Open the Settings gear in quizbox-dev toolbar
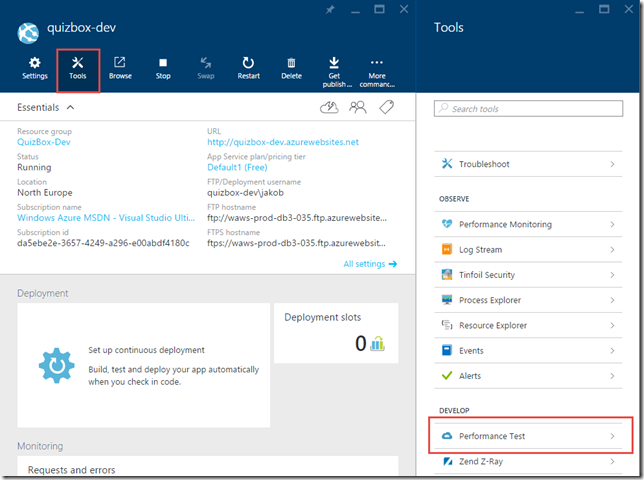 (34, 62)
